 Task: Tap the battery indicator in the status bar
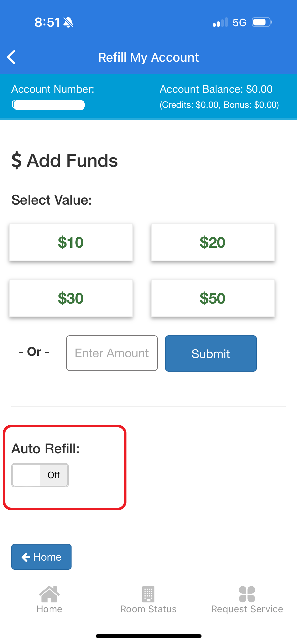260,22
